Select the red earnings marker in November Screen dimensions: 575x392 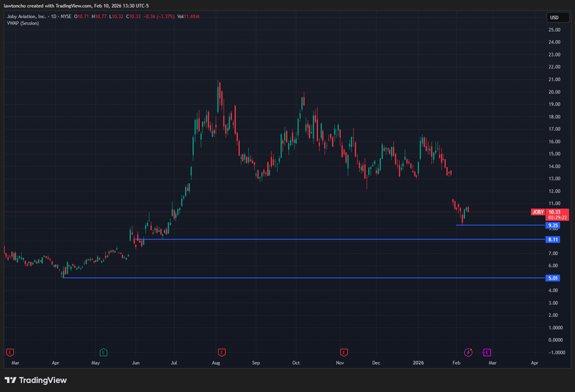[x=344, y=353]
